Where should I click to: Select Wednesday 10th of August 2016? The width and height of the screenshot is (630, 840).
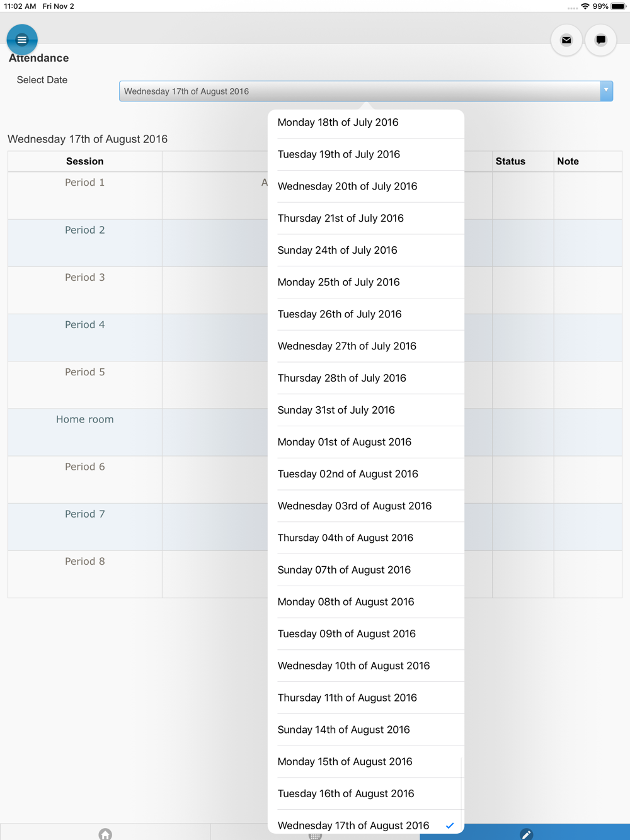[366, 666]
